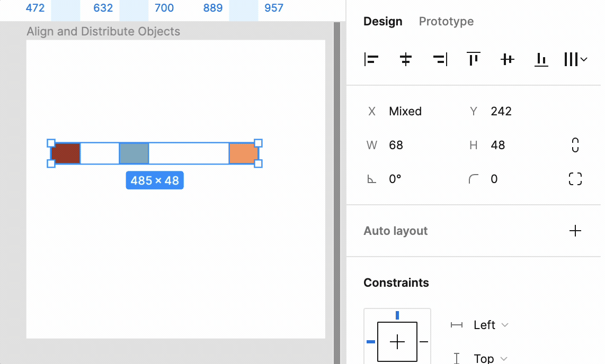Align selected objects horizontally centered
Image resolution: width=605 pixels, height=364 pixels.
pos(405,59)
